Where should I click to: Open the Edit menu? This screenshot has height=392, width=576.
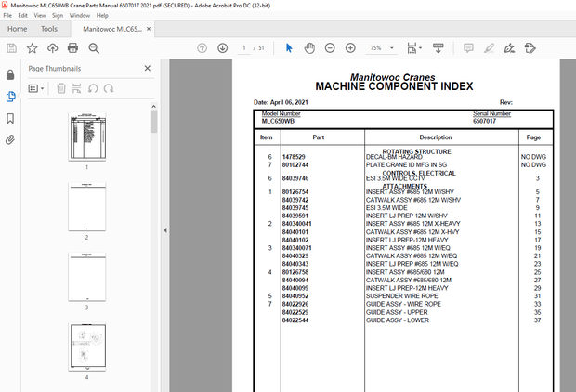[x=23, y=16]
